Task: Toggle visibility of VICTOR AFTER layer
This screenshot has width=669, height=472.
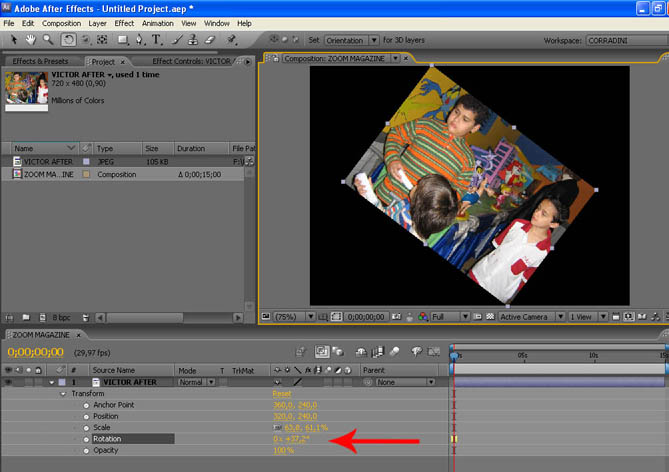Action: click(x=10, y=382)
